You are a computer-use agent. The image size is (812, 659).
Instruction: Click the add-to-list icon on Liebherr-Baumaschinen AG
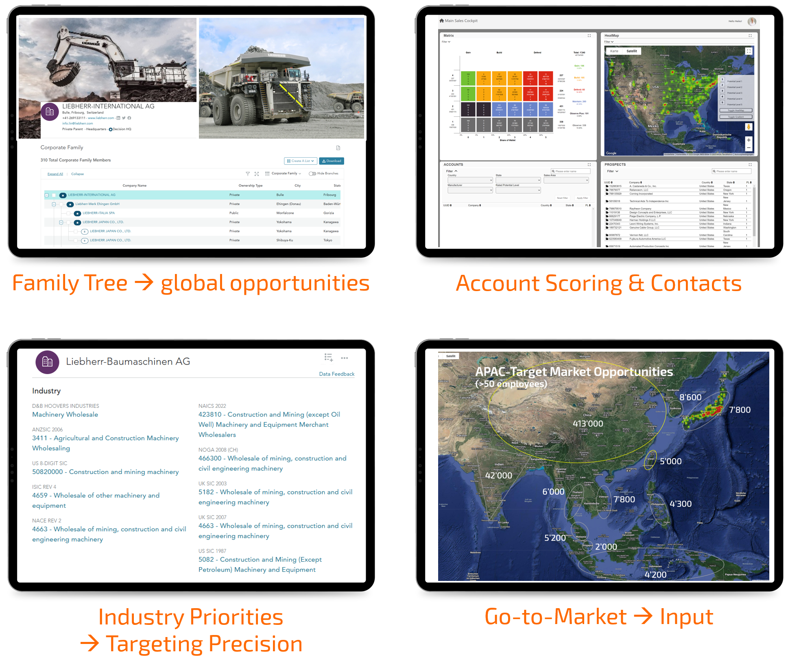(x=329, y=357)
